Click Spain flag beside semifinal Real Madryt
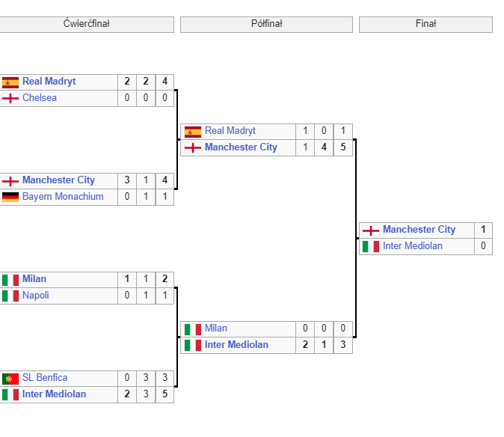 point(192,132)
